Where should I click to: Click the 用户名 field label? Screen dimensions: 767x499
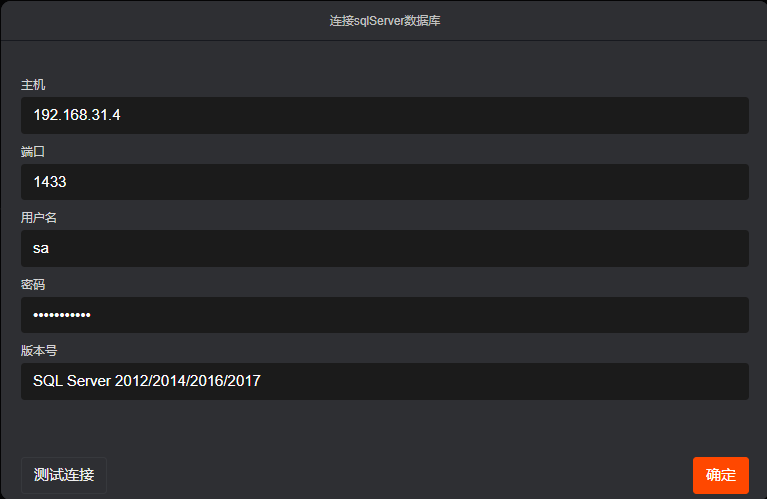tap(39, 218)
